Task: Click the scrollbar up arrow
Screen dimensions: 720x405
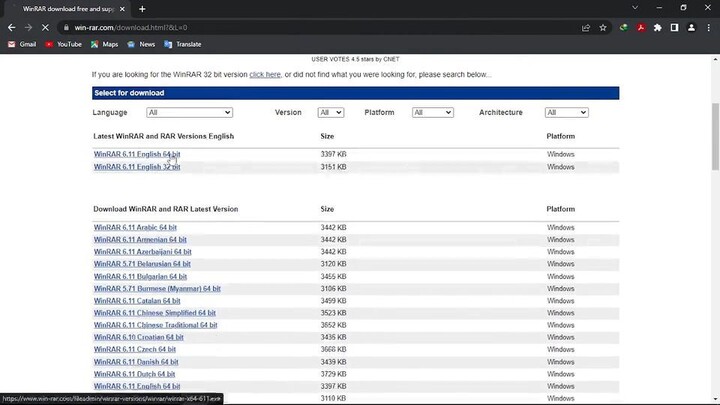Action: [x=715, y=59]
